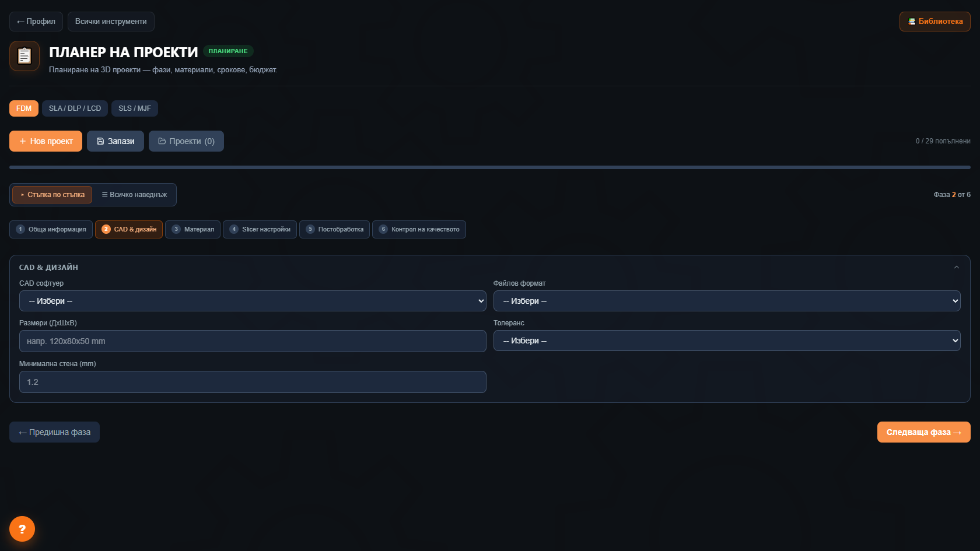Switch to Стъпка по стъпка mode
This screenshot has width=980, height=551.
tap(52, 195)
